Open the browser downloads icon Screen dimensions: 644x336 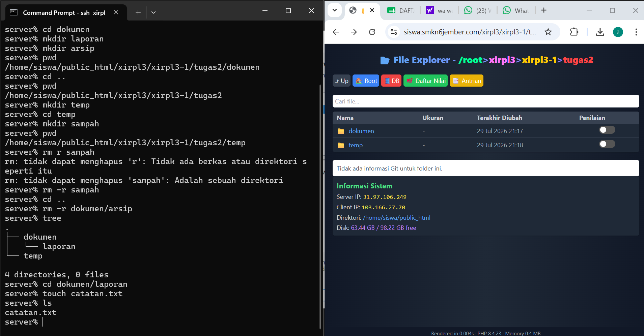(600, 32)
